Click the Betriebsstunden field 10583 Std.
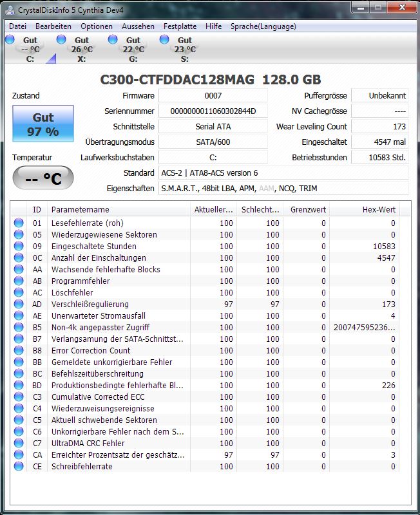The image size is (420, 515). (x=380, y=157)
